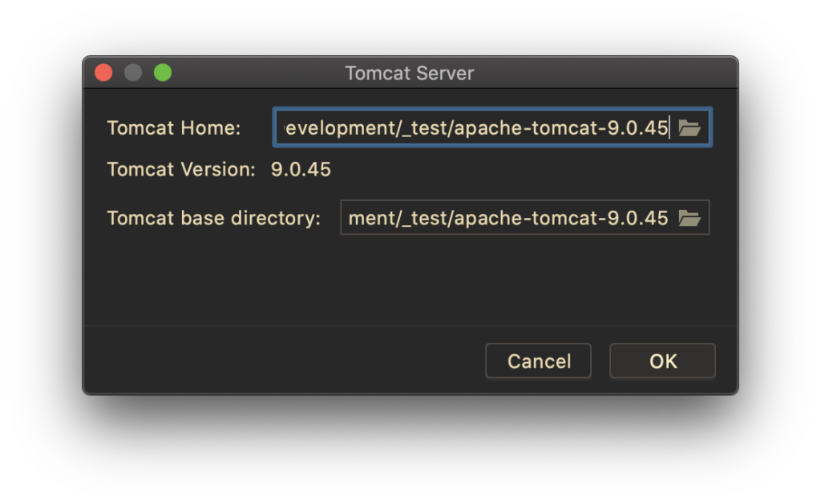Click the 'Tomcat Server' window title
This screenshot has width=821, height=504.
pyautogui.click(x=410, y=73)
